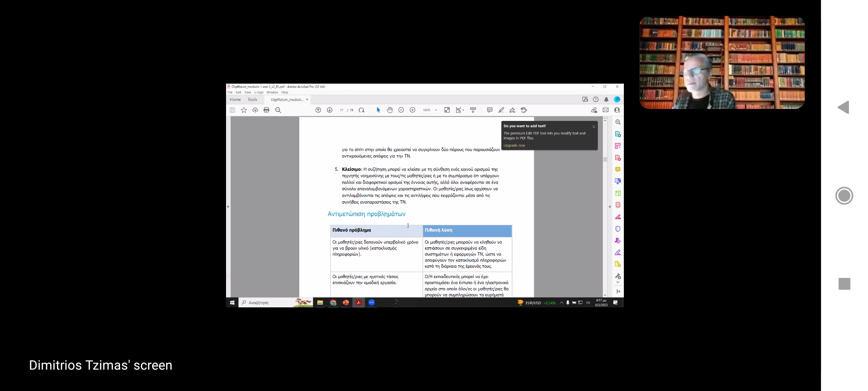Star the file as favorite
Screen dimensions: 868x391
coord(244,110)
